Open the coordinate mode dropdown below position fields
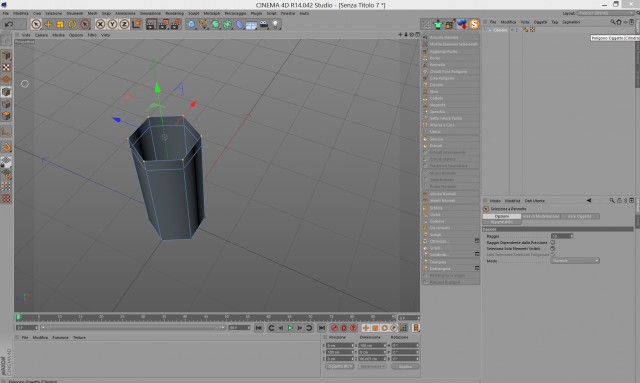Image resolution: width=640 pixels, height=383 pixels. (x=339, y=366)
